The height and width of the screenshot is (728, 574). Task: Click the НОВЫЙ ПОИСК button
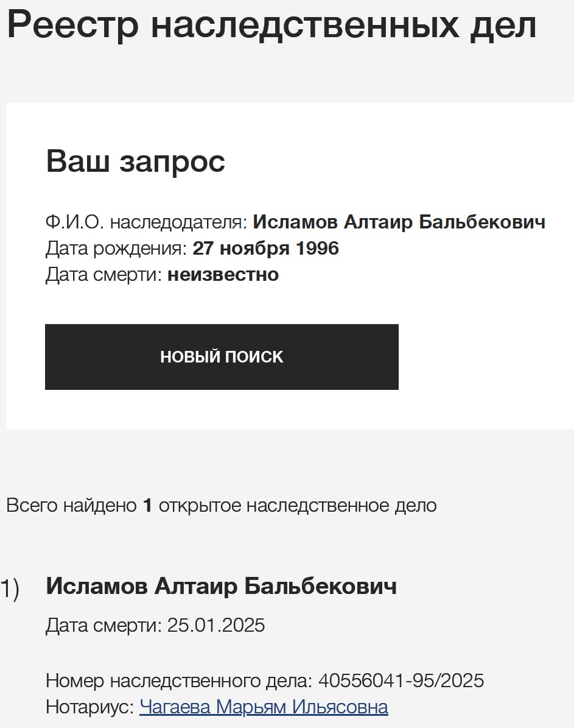(x=222, y=357)
